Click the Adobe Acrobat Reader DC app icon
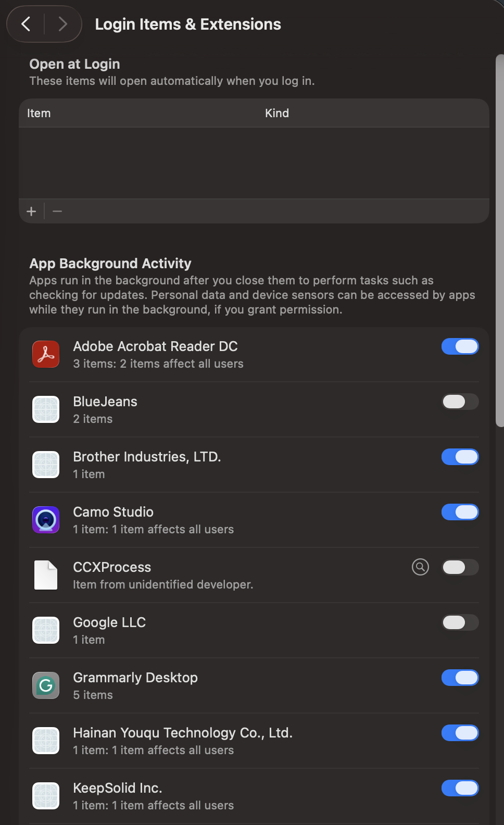 pyautogui.click(x=46, y=354)
